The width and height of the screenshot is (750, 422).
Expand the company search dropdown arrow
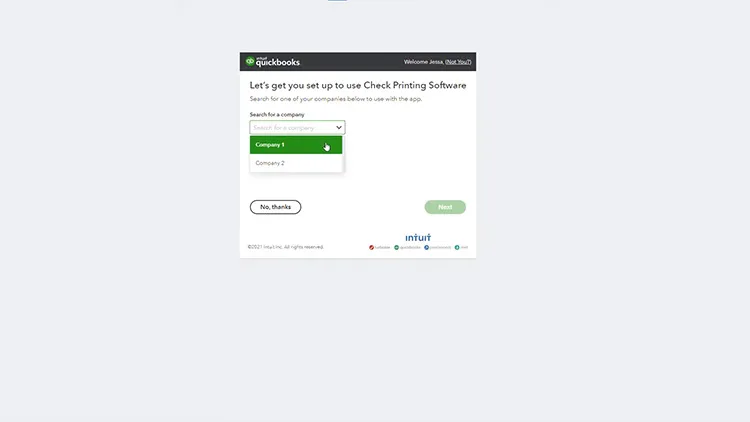(339, 127)
